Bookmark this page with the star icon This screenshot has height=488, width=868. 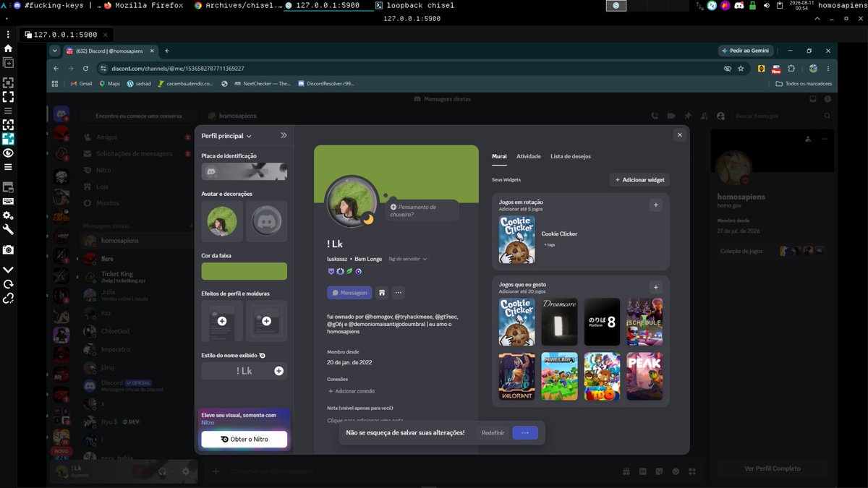tap(741, 69)
